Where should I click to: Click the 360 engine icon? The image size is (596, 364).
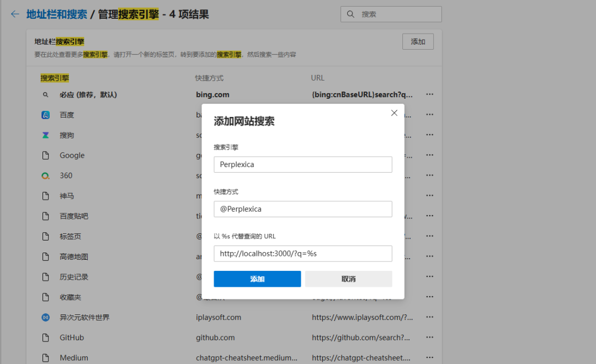click(45, 175)
